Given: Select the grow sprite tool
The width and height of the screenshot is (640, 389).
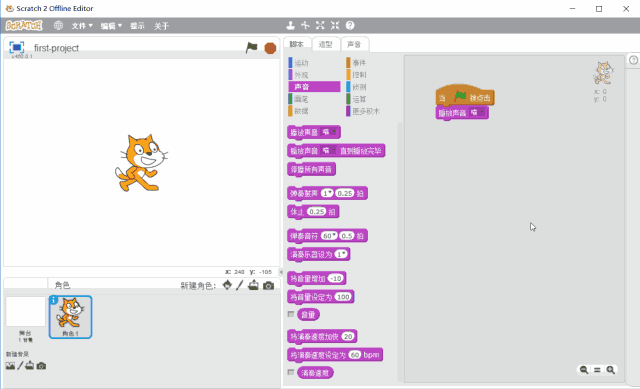Looking at the screenshot, I should pyautogui.click(x=320, y=25).
